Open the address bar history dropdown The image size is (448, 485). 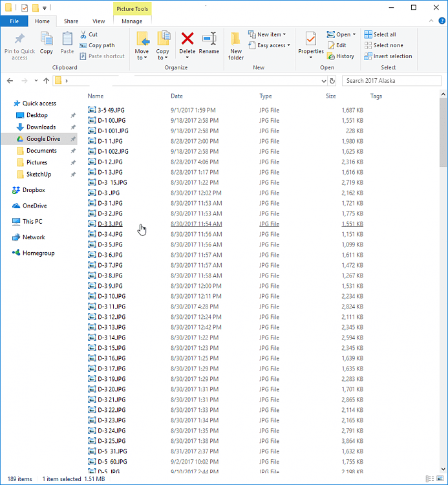point(324,81)
